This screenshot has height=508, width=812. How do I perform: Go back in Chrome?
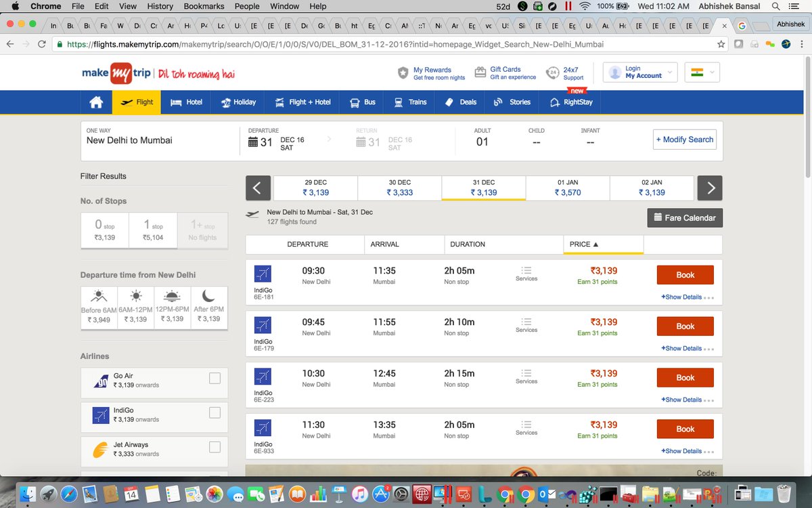coord(9,44)
